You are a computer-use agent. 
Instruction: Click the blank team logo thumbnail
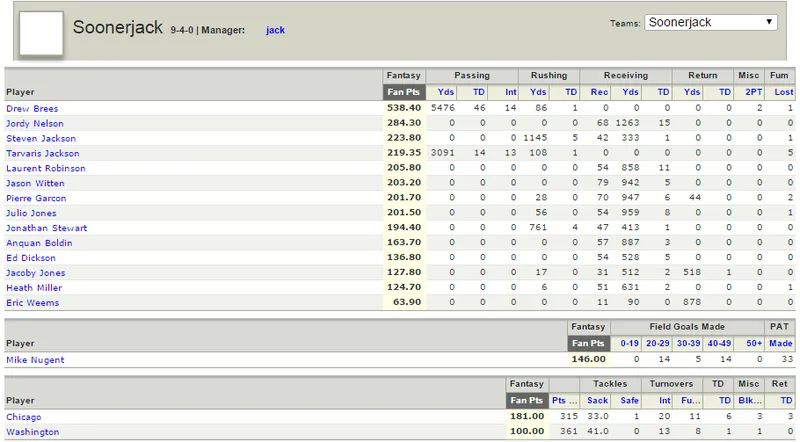click(41, 33)
